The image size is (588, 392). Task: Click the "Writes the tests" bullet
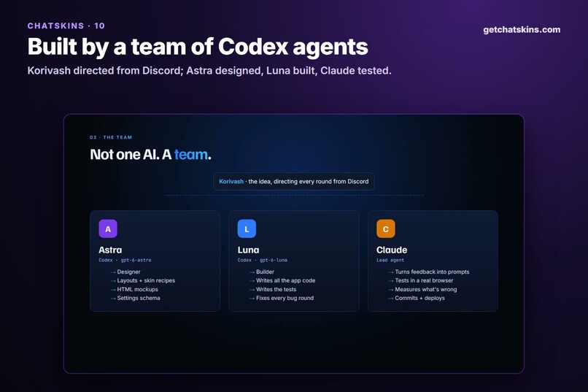276,290
